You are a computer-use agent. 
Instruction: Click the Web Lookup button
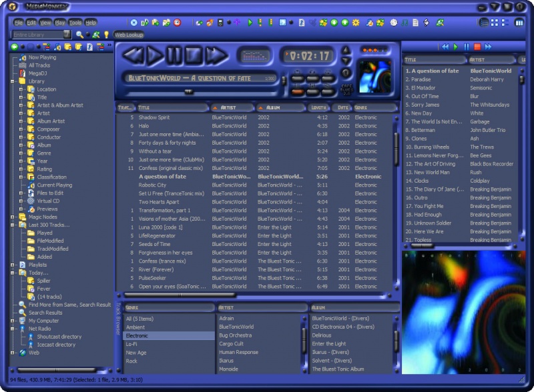[x=129, y=35]
